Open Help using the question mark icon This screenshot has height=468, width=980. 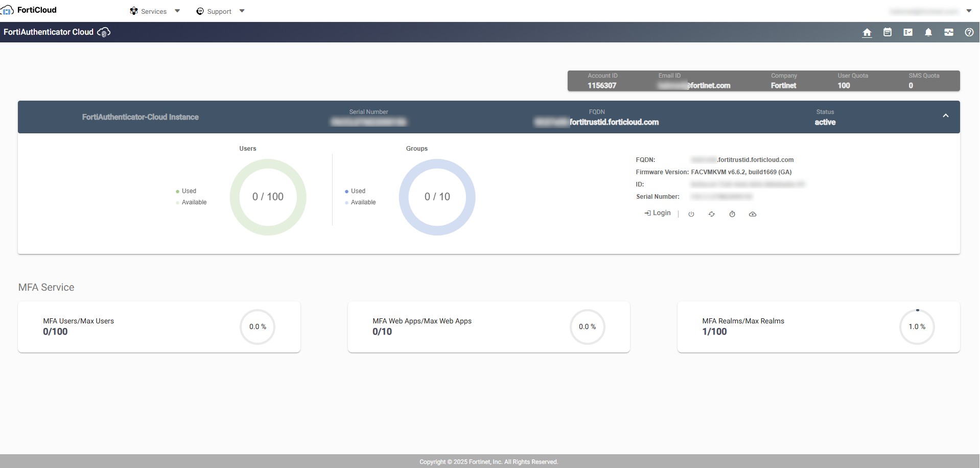point(969,32)
